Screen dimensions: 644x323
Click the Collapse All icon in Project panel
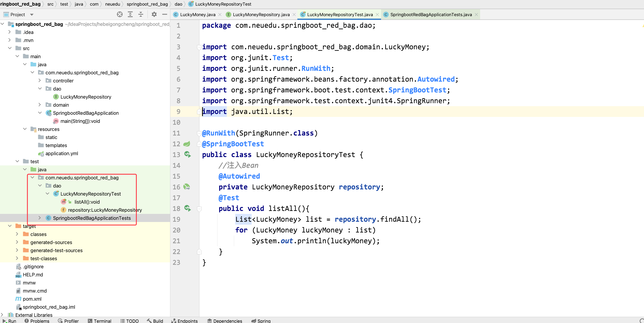point(141,15)
